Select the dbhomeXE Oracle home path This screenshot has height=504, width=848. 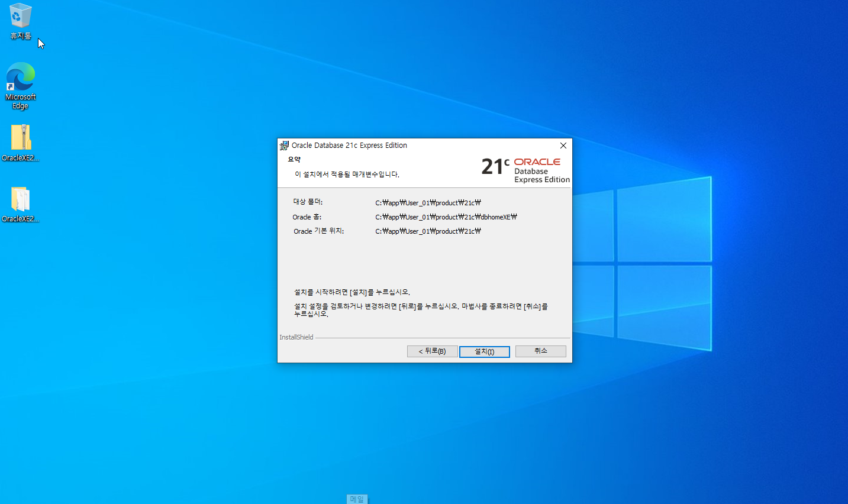click(x=446, y=217)
